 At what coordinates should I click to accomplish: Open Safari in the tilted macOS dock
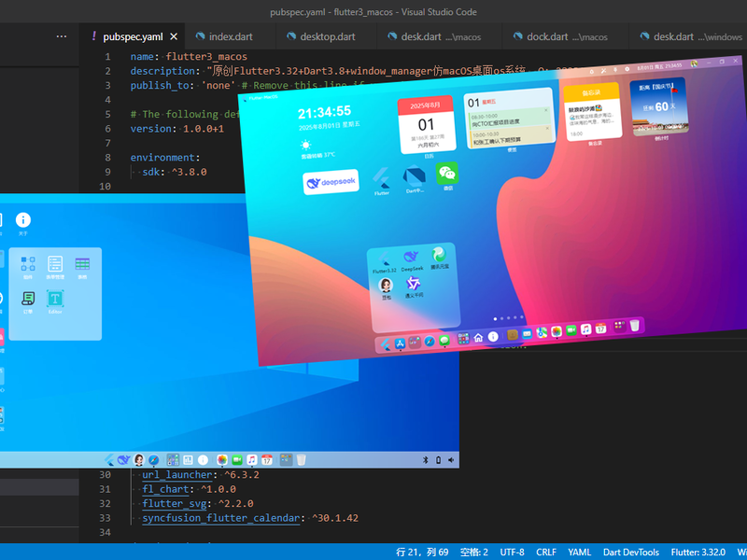[430, 341]
